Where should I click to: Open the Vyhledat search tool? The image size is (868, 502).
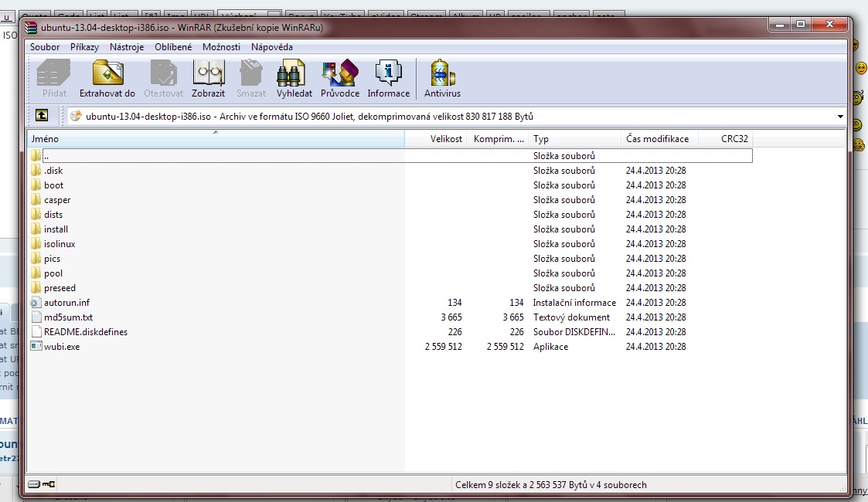tap(294, 79)
